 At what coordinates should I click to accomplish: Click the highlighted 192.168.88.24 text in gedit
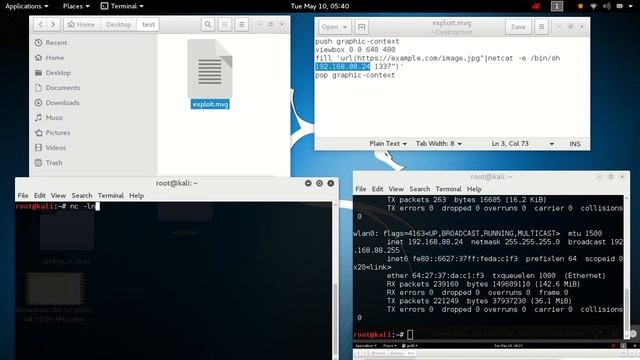[342, 67]
